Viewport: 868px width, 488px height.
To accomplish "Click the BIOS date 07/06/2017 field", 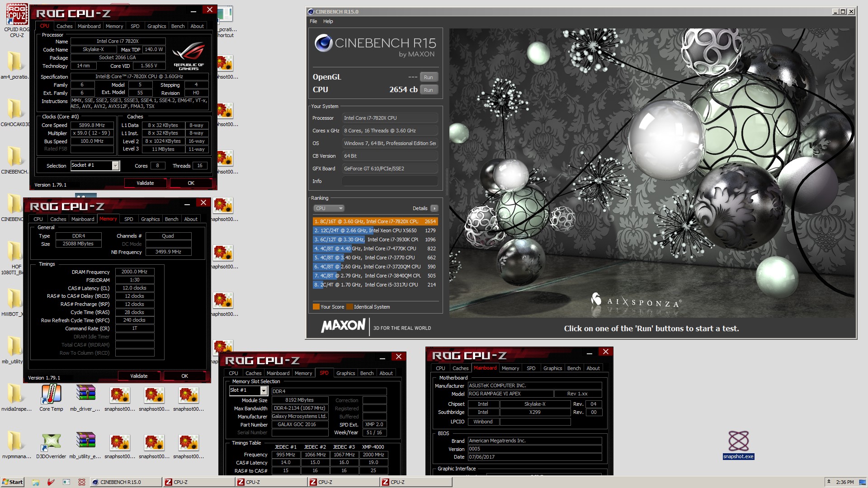I will click(x=535, y=457).
